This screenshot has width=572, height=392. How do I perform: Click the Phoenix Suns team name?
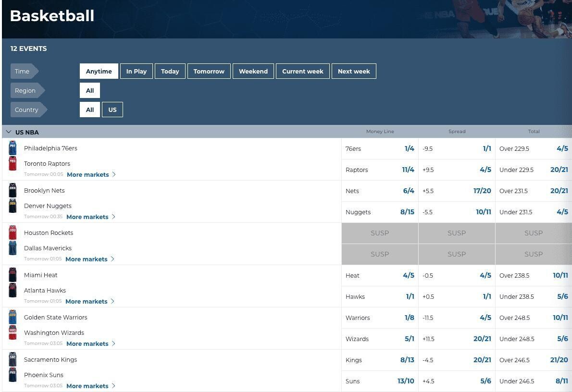point(44,375)
